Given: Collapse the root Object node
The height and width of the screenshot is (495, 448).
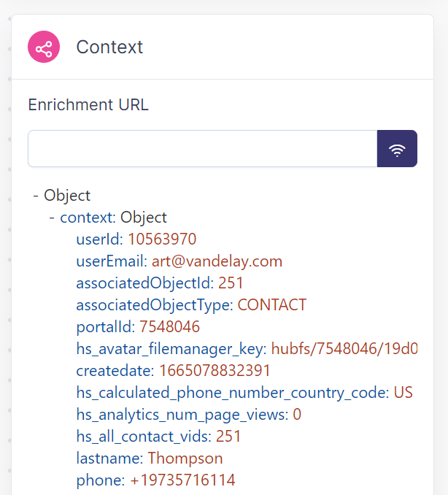Looking at the screenshot, I should point(36,196).
